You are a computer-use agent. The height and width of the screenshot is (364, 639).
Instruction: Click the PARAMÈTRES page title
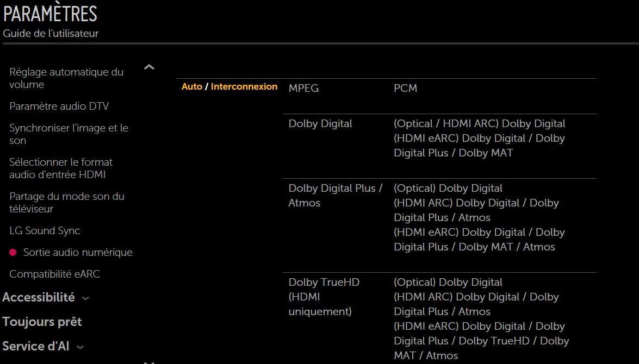(x=50, y=14)
